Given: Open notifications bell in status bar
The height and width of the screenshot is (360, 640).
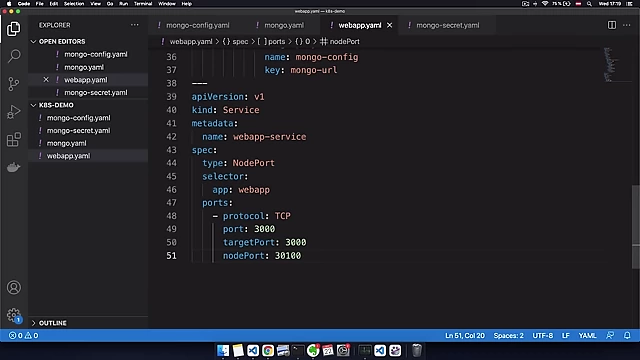Looking at the screenshot, I should pos(627,336).
